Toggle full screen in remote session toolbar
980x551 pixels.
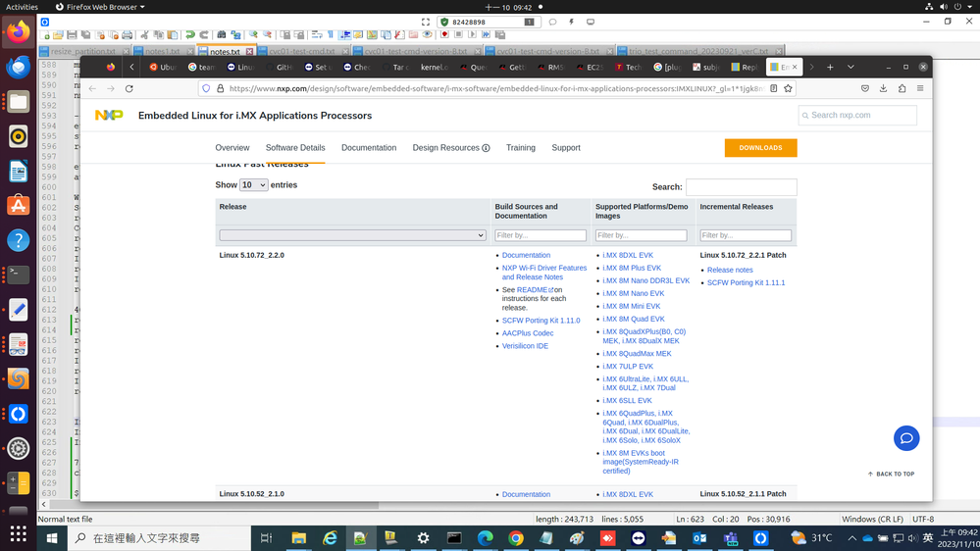(x=426, y=22)
